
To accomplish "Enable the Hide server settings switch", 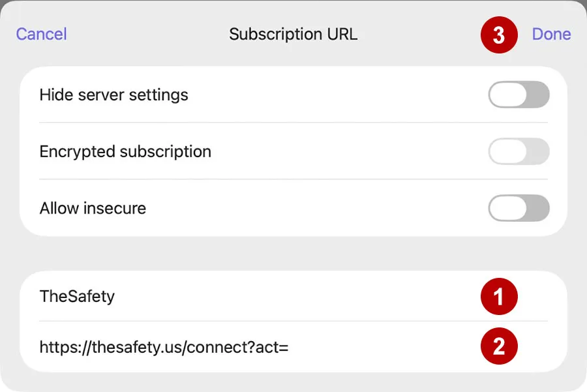I will click(x=519, y=95).
